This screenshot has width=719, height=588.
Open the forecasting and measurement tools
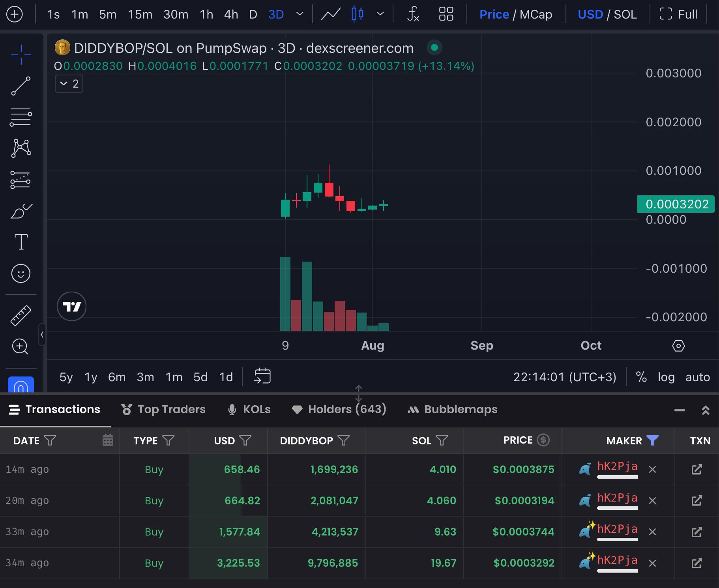[21, 180]
